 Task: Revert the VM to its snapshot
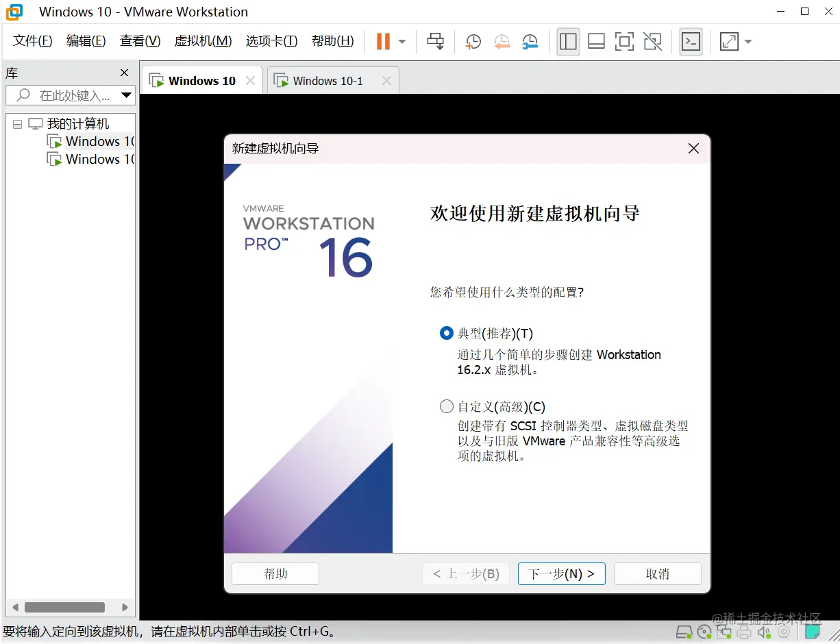coord(502,42)
